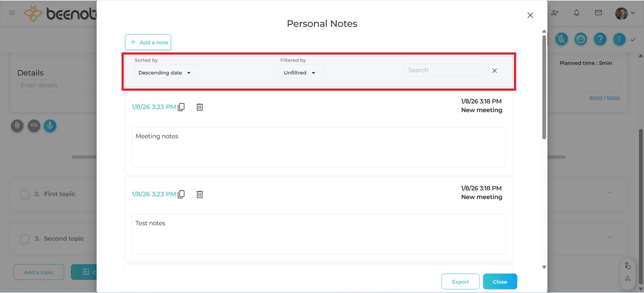Open the hamburger main menu
644x293 pixels.
point(12,13)
